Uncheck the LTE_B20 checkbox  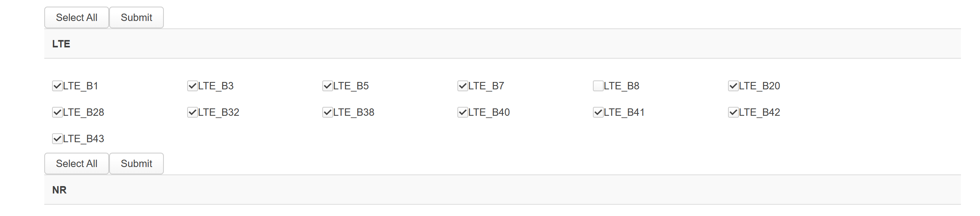733,86
